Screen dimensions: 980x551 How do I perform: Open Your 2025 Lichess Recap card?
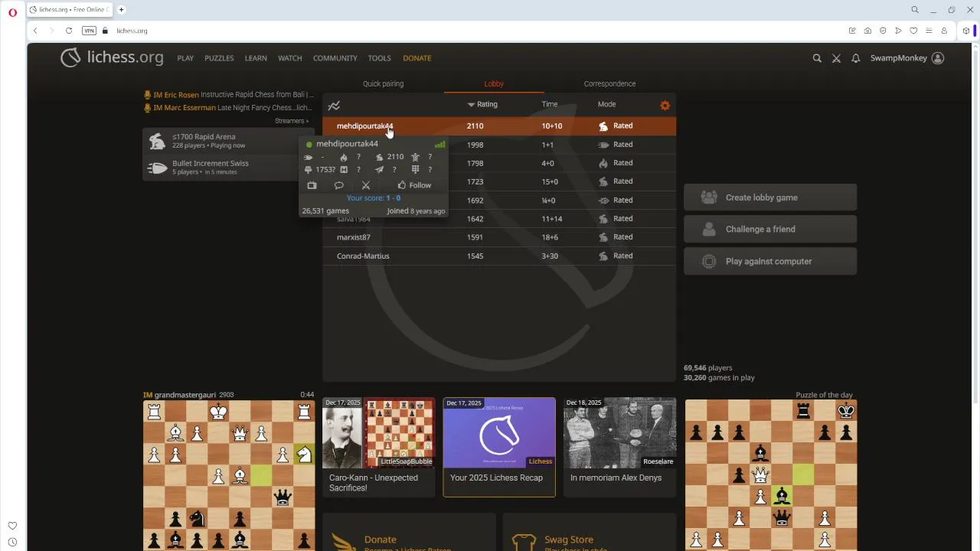[499, 447]
